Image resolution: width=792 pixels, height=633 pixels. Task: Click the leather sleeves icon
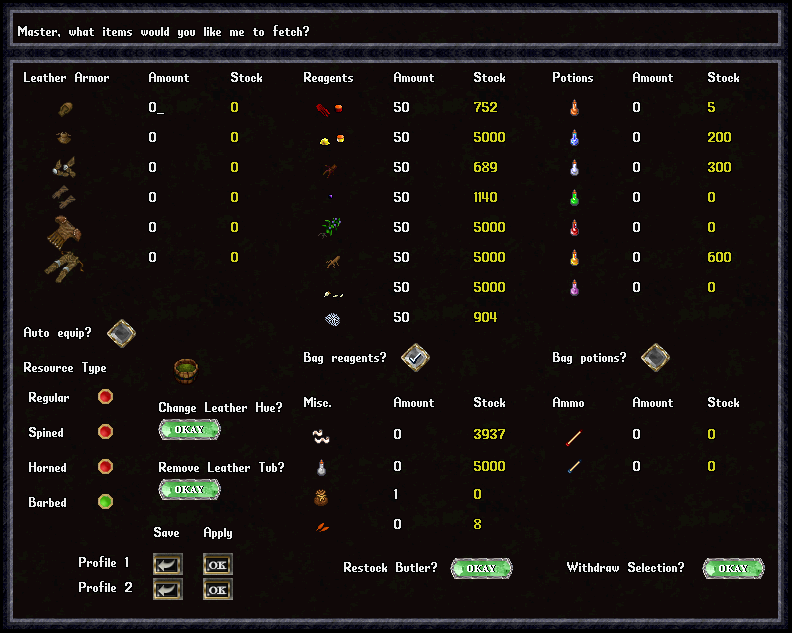65,167
